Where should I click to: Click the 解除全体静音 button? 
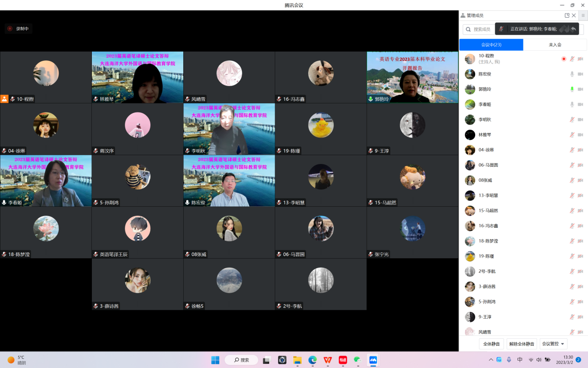pos(522,344)
